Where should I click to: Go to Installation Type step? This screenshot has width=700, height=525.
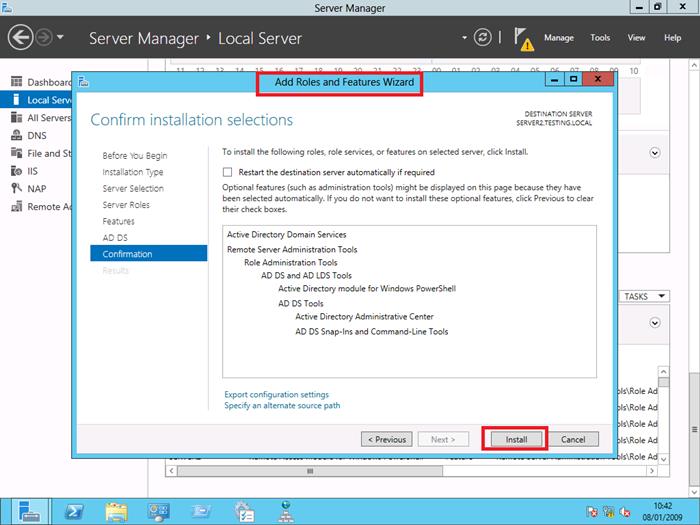133,172
